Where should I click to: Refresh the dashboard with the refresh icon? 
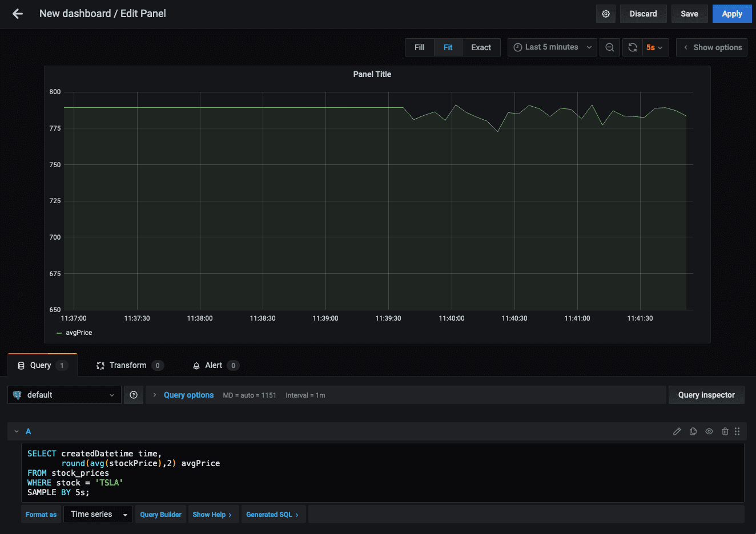coord(633,47)
